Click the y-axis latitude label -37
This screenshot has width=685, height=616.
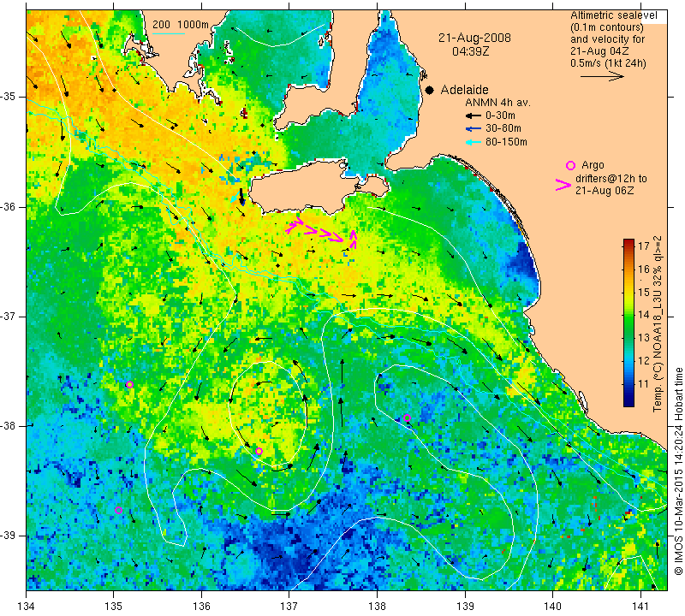coord(9,316)
